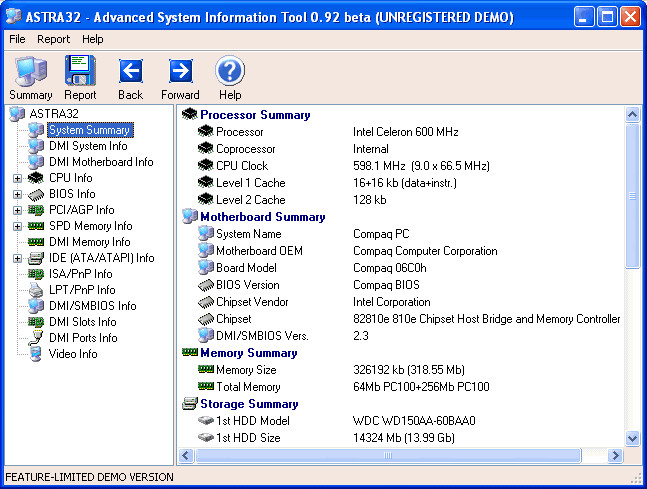Select DMI System Info label in tree

coord(88,146)
